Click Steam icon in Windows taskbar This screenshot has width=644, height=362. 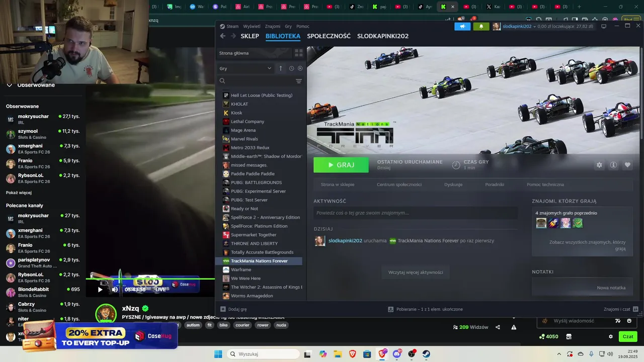(426, 354)
